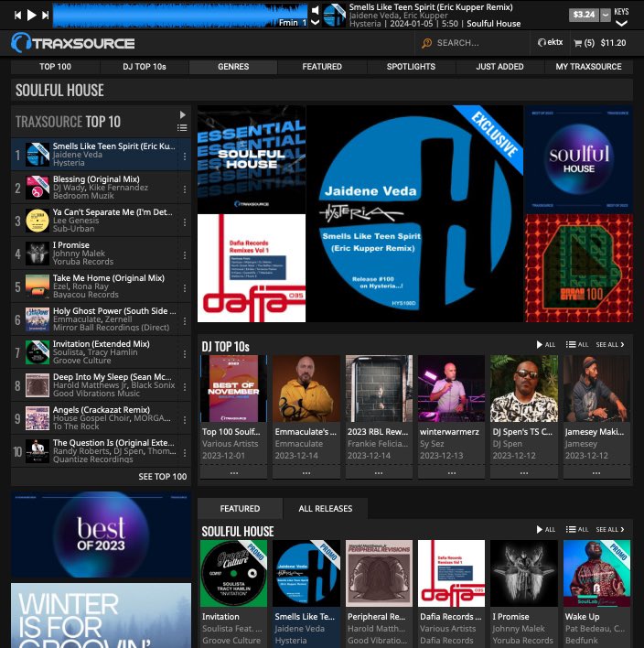Open Emmaculate artist link under chart
The image size is (644, 648).
299,444
